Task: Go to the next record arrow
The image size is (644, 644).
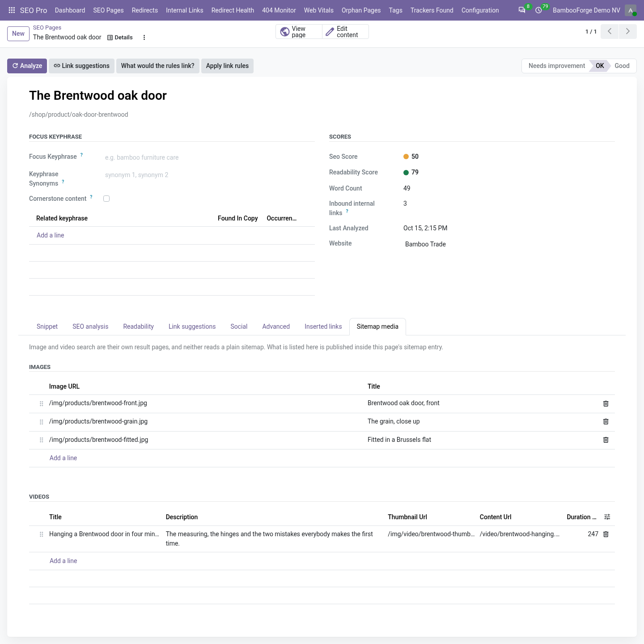Action: [628, 31]
